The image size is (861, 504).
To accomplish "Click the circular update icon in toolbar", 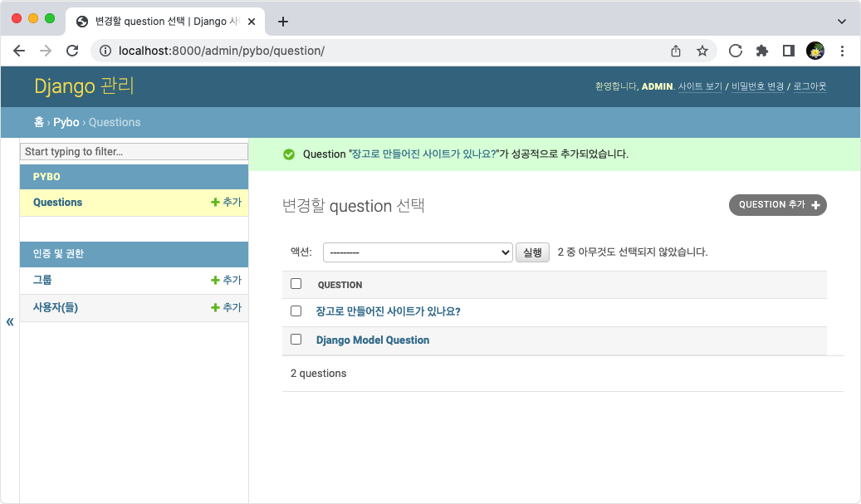I will (736, 51).
